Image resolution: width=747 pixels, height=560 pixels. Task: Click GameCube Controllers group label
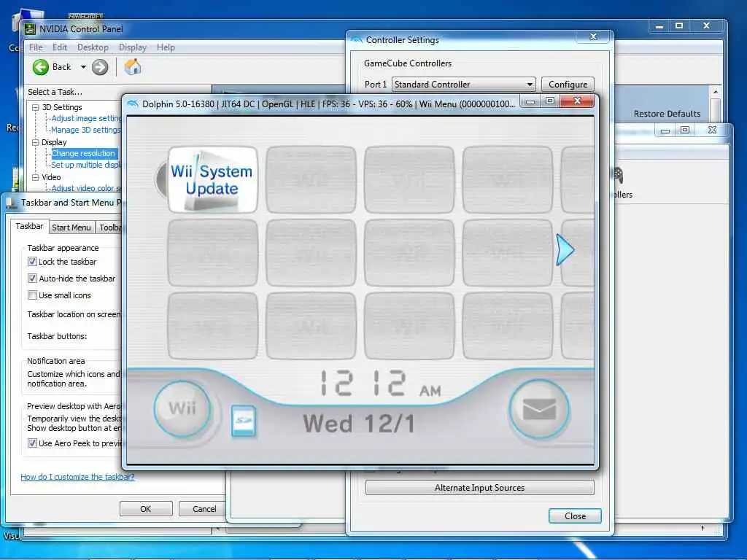[x=408, y=63]
